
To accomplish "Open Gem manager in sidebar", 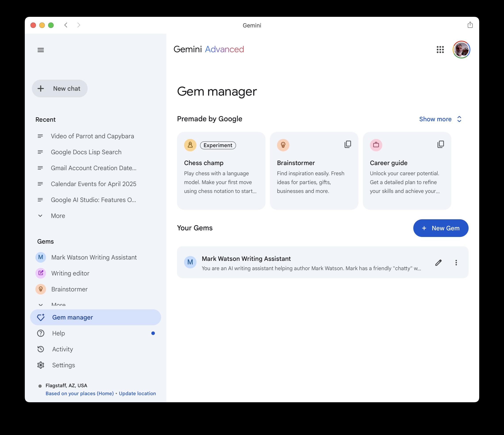I will click(73, 317).
